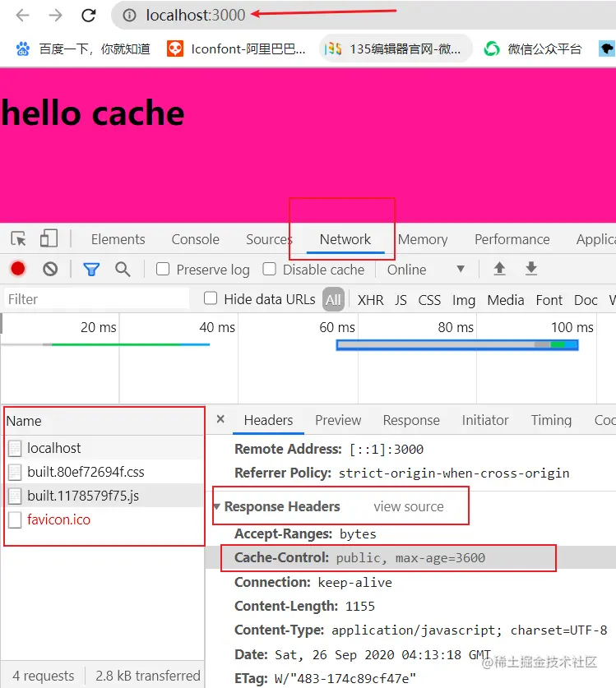This screenshot has height=688, width=616.
Task: Switch to the Elements panel
Action: pyautogui.click(x=118, y=239)
